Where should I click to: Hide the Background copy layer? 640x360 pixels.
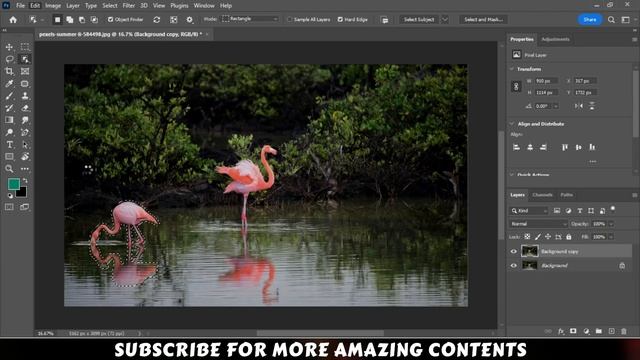514,251
